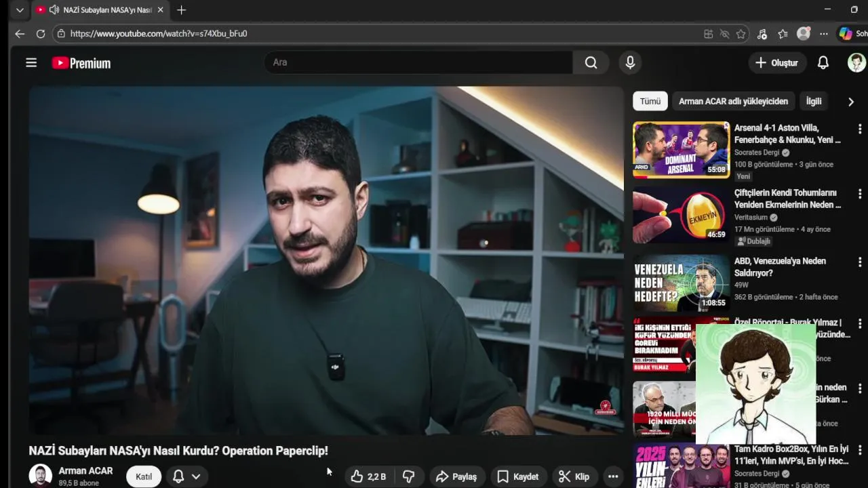Click the Kaydet save button
Image resolution: width=868 pixels, height=488 pixels.
518,476
